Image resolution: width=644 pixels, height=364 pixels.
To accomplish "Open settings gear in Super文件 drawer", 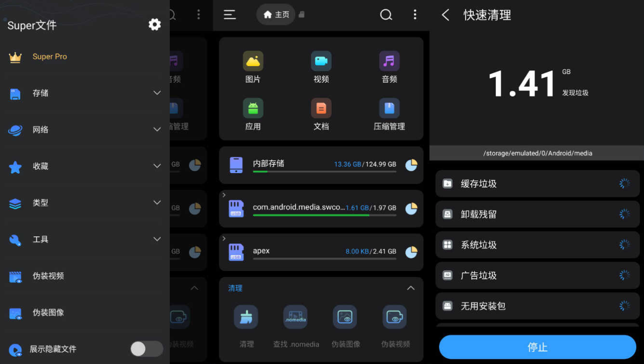I will [154, 24].
